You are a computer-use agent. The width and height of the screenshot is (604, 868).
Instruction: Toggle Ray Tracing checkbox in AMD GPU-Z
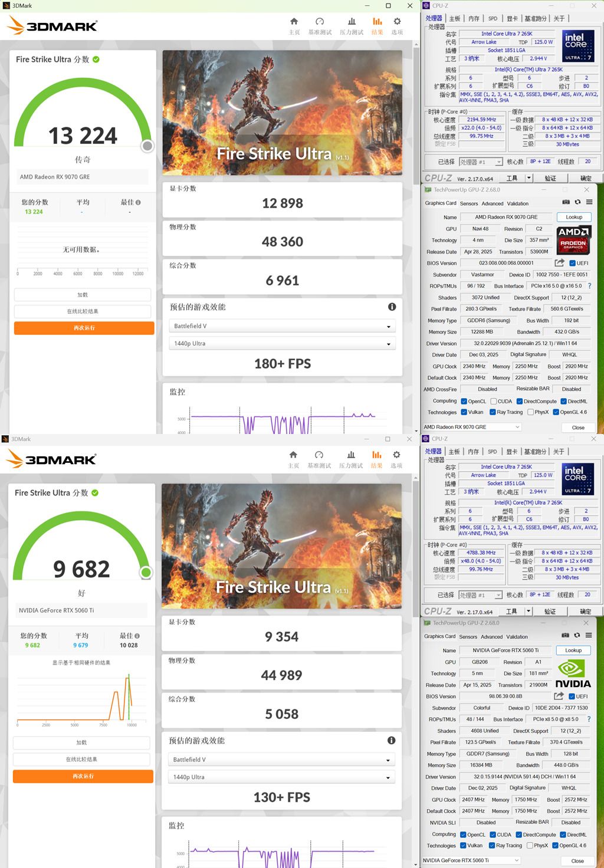click(x=493, y=413)
